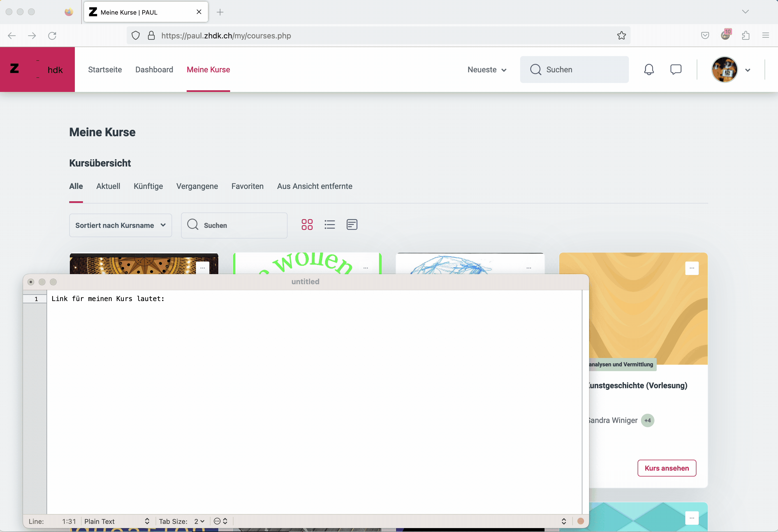Reload the current page
778x532 pixels.
coord(52,36)
